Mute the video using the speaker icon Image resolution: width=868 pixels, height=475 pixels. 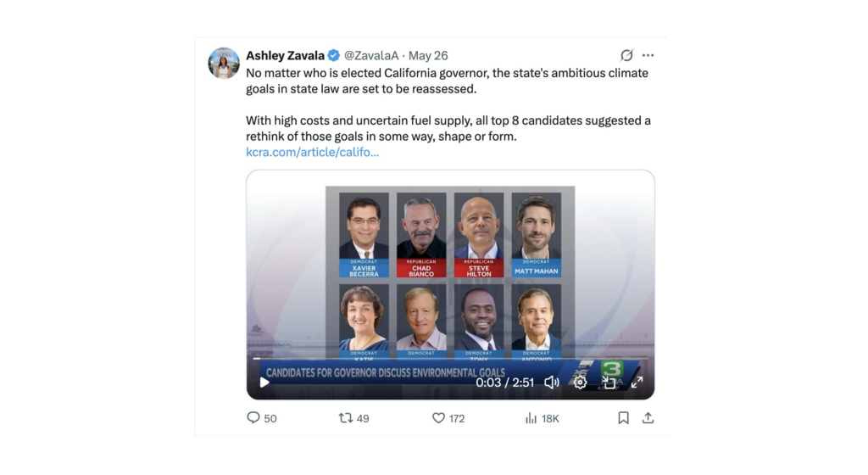tap(552, 382)
